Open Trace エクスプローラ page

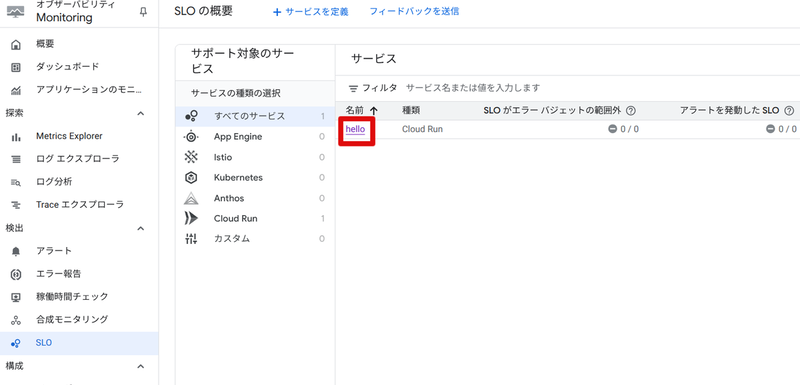point(79,205)
